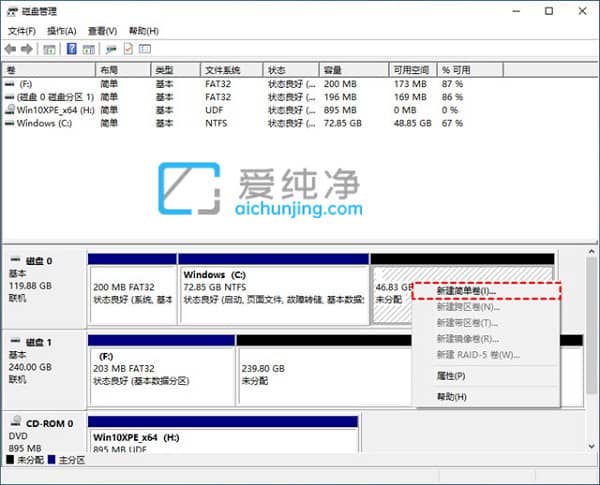Click the last toolbar icon with list view
600x485 pixels.
(x=145, y=49)
